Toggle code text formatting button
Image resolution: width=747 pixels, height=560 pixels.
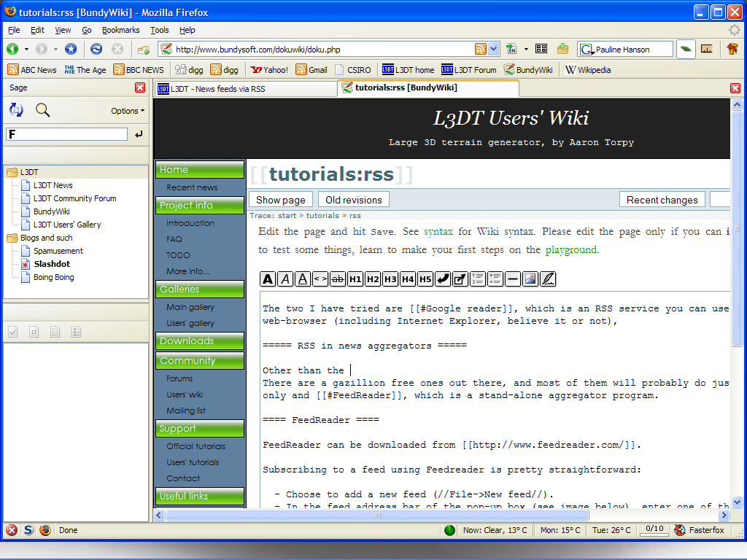point(320,279)
